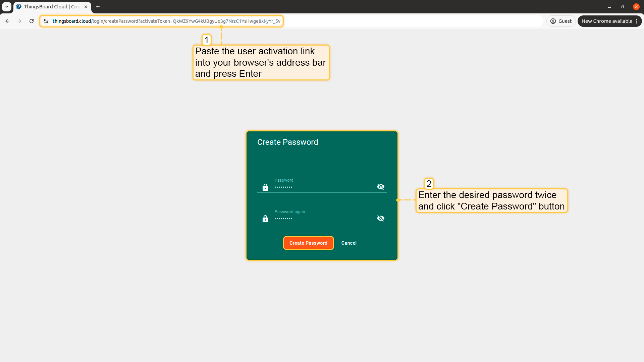The image size is (644, 362).
Task: Click the Create Password button
Action: pos(308,243)
